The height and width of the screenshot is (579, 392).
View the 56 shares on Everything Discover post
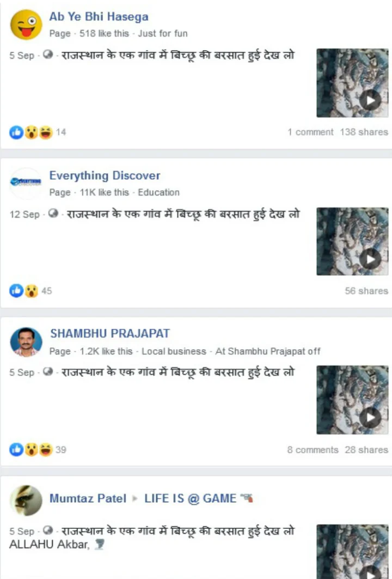(366, 291)
